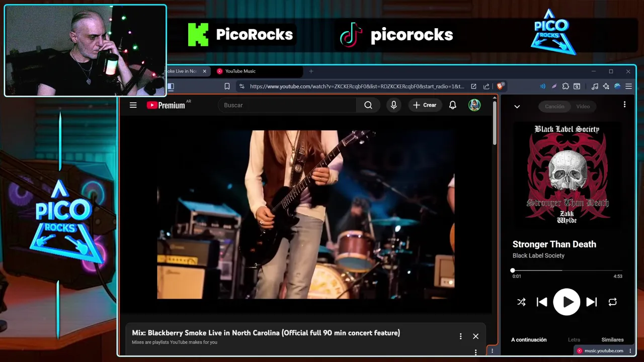Bookmark this page with the bookmark icon
The image size is (644, 362).
(227, 86)
